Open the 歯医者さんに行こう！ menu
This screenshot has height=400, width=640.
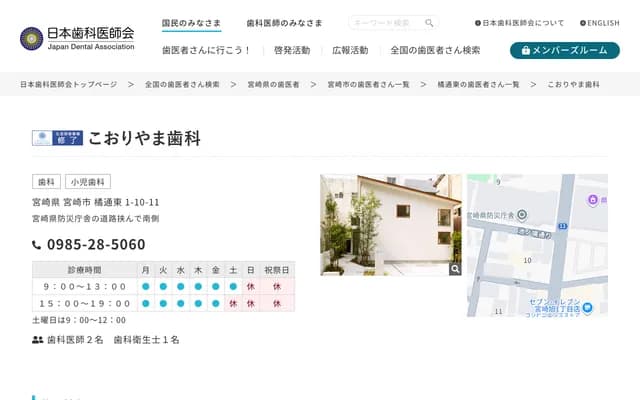207,50
